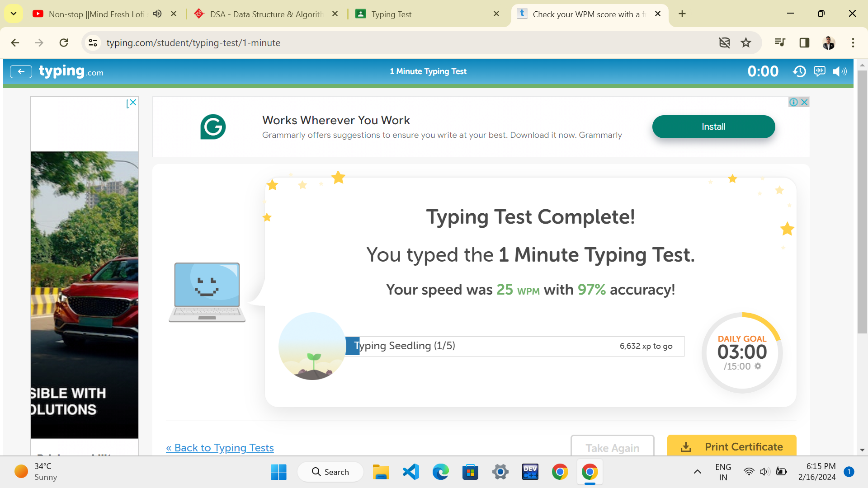Click the address bar URL field

[362, 43]
